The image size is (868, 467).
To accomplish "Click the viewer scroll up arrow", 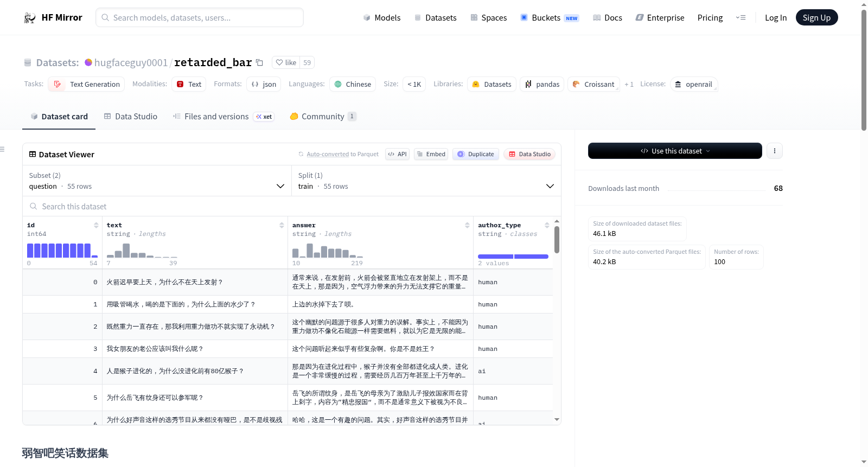I will [x=557, y=221].
